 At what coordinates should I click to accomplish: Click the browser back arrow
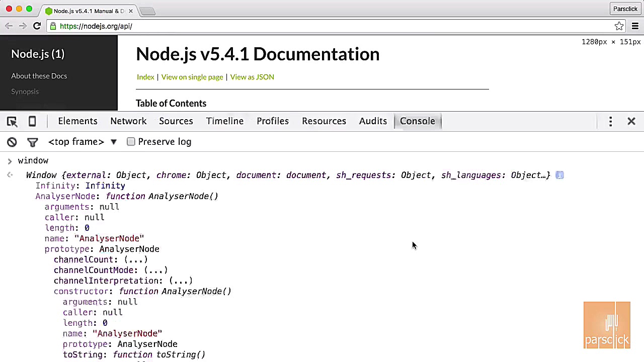[9, 26]
